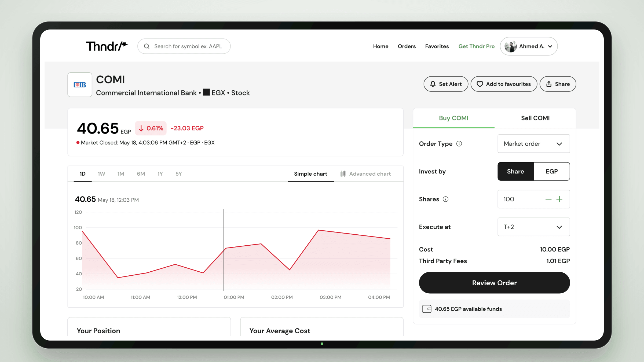
Task: Click the Set Alert button
Action: point(446,84)
